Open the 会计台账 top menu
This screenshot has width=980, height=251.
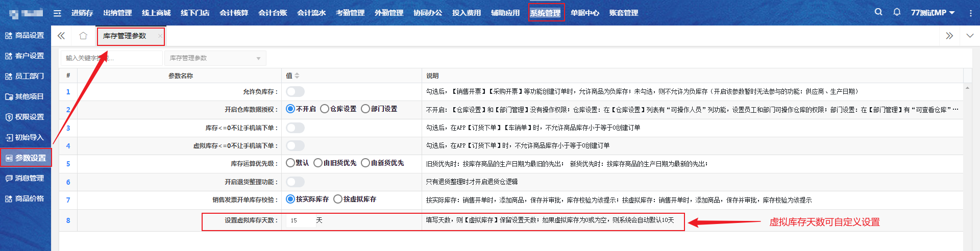(x=273, y=13)
